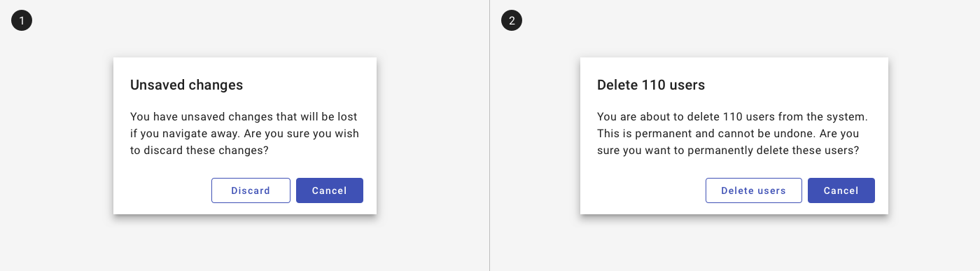980x271 pixels.
Task: Click the Delete users button
Action: tap(754, 190)
